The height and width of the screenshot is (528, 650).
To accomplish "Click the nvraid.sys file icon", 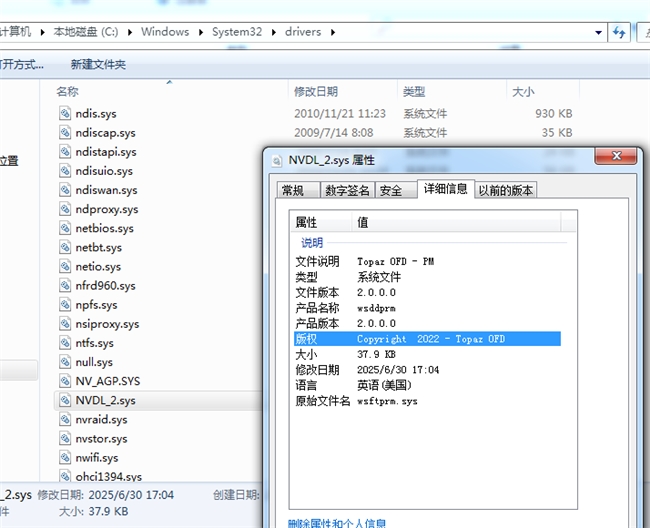I will tap(65, 419).
